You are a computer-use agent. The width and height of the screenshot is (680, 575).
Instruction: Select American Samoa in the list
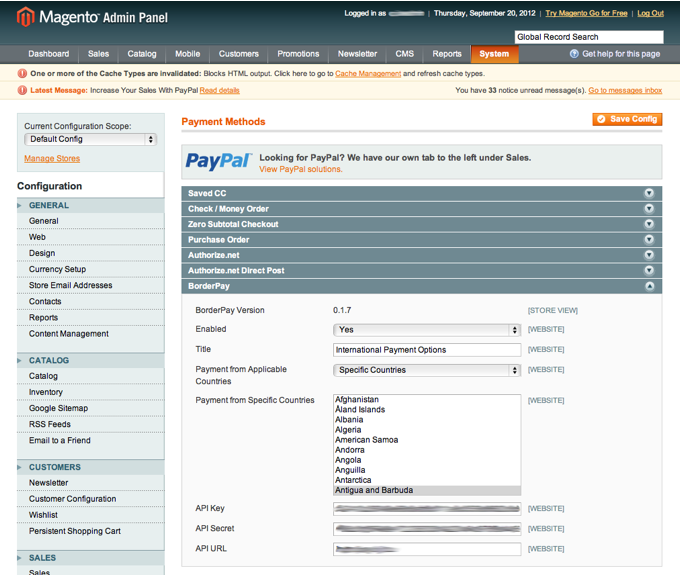point(427,440)
